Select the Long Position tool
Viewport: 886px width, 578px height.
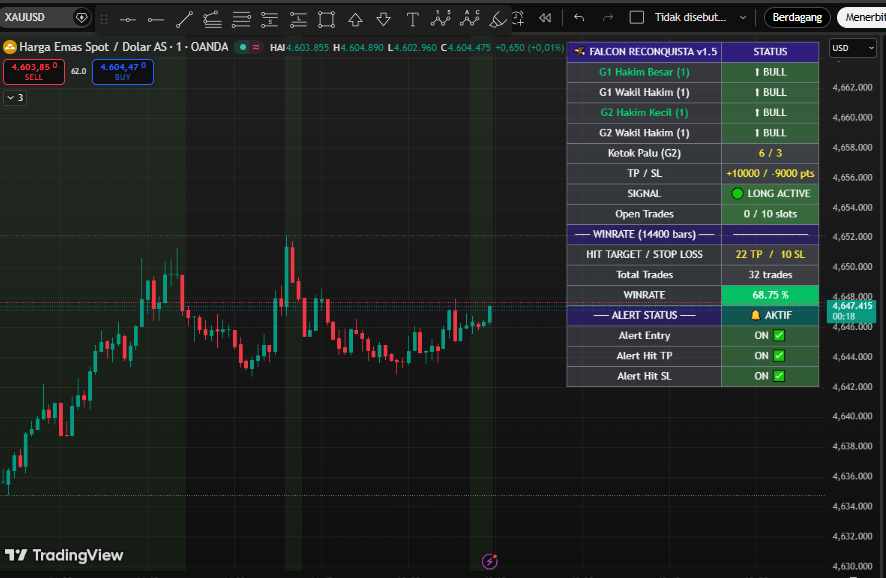point(298,20)
